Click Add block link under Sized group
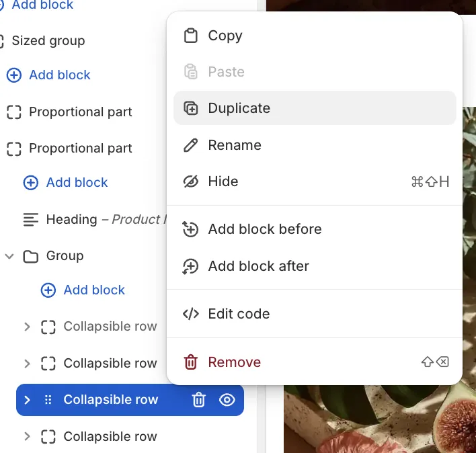Viewport: 476px width, 453px height. 59,75
